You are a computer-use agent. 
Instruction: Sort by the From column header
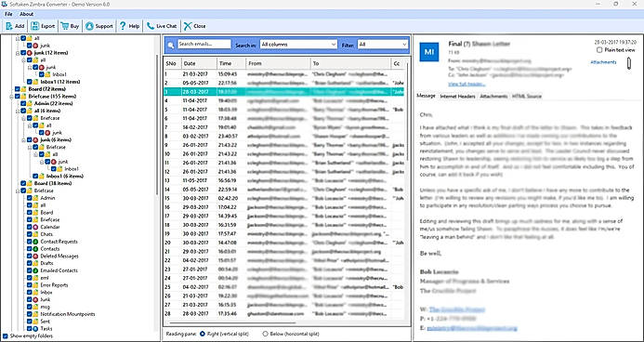click(278, 63)
